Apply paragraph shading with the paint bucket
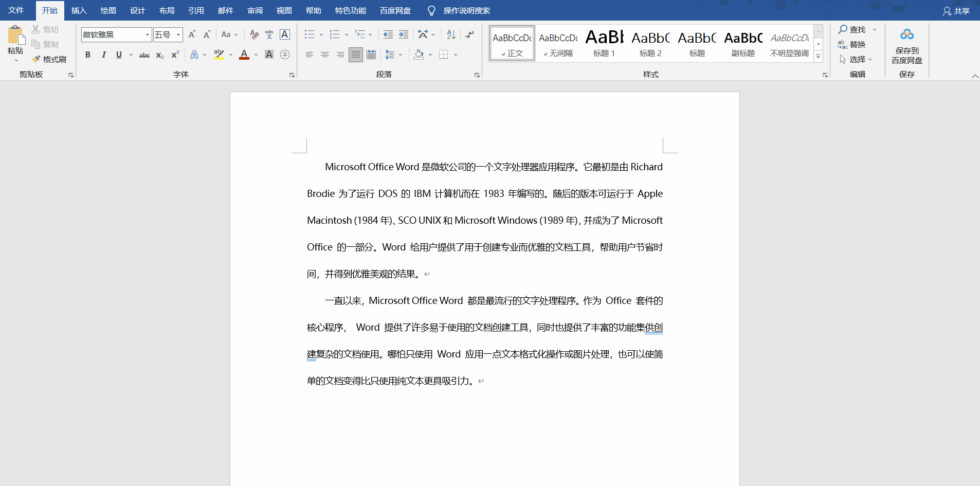This screenshot has height=486, width=980. coord(419,55)
